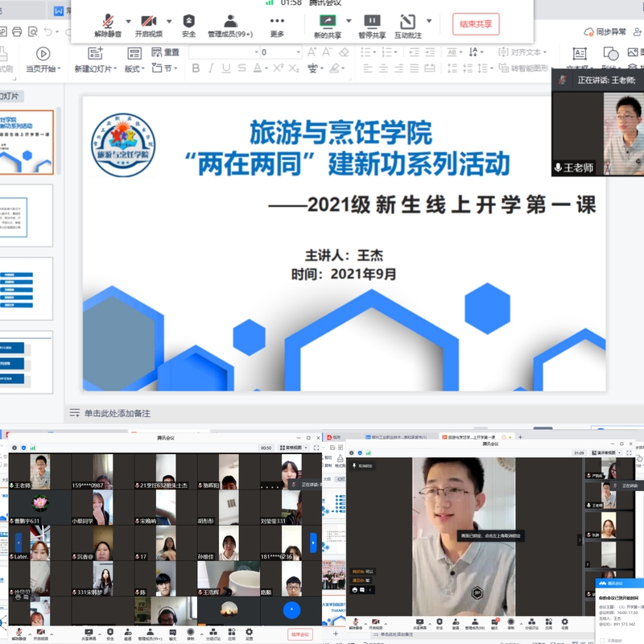Toggle bold formatting in the WPS ribbon
This screenshot has width=644, height=644.
(196, 68)
